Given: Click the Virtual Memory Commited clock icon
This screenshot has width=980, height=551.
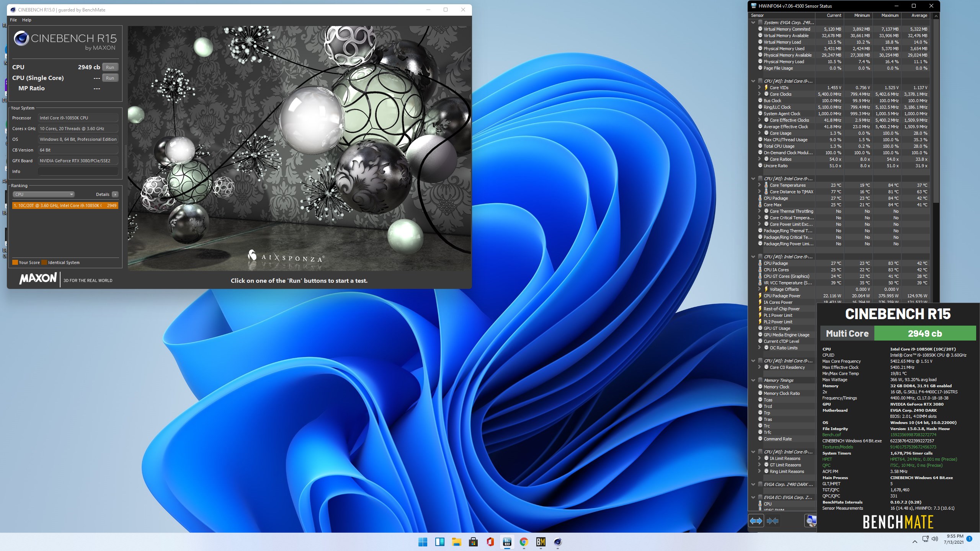Looking at the screenshot, I should 760,29.
